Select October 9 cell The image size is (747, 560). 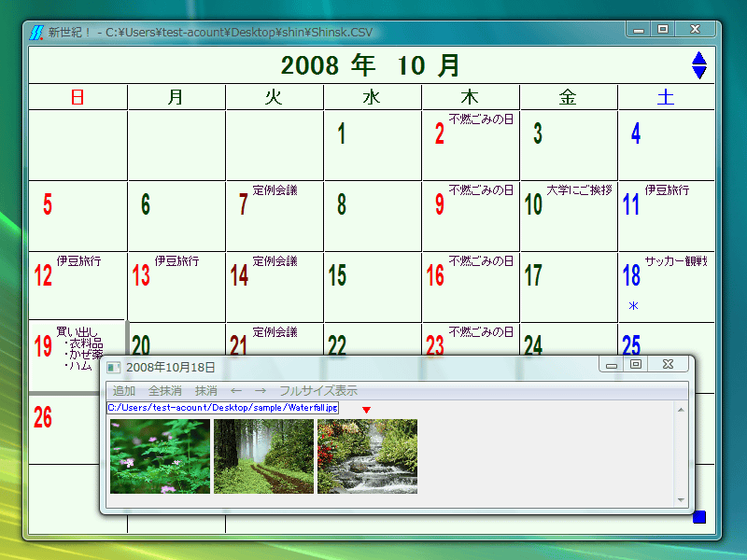(471, 217)
